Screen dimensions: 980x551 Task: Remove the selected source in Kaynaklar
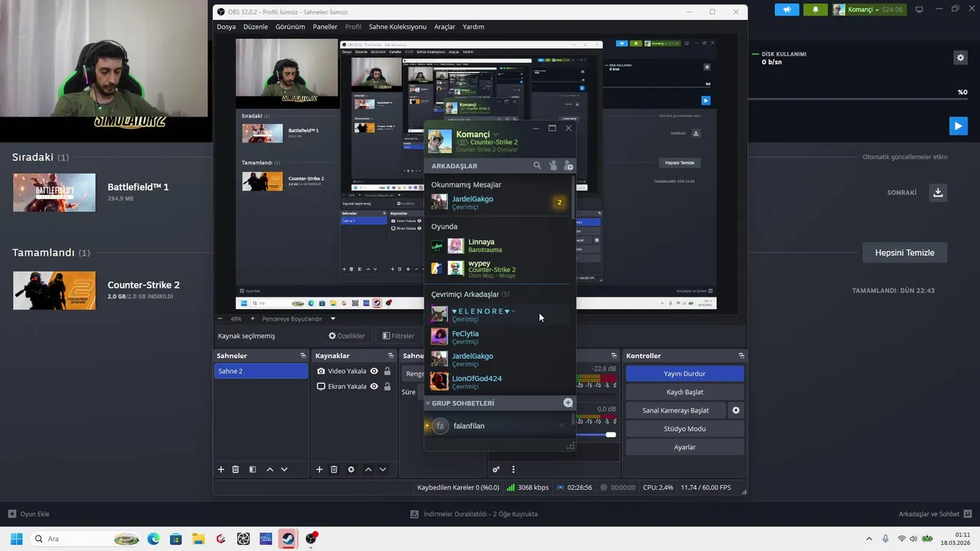pyautogui.click(x=334, y=469)
